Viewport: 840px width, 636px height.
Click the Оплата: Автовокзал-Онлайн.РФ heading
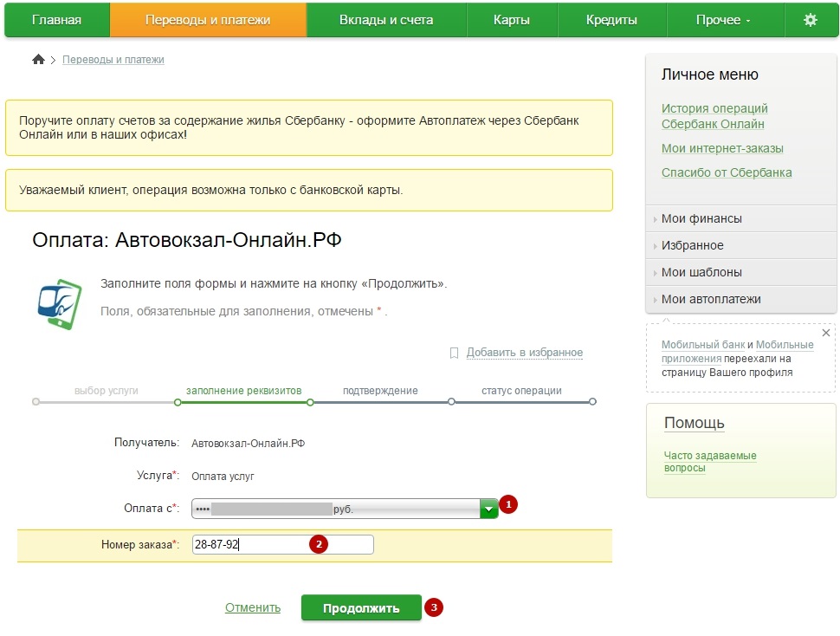click(187, 240)
